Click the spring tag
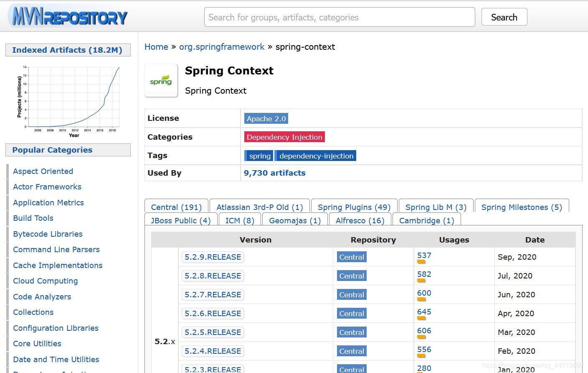This screenshot has height=373, width=588. tap(259, 156)
